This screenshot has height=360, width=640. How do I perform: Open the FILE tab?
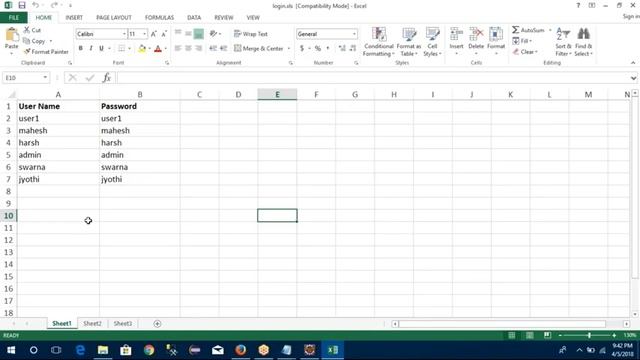point(13,18)
